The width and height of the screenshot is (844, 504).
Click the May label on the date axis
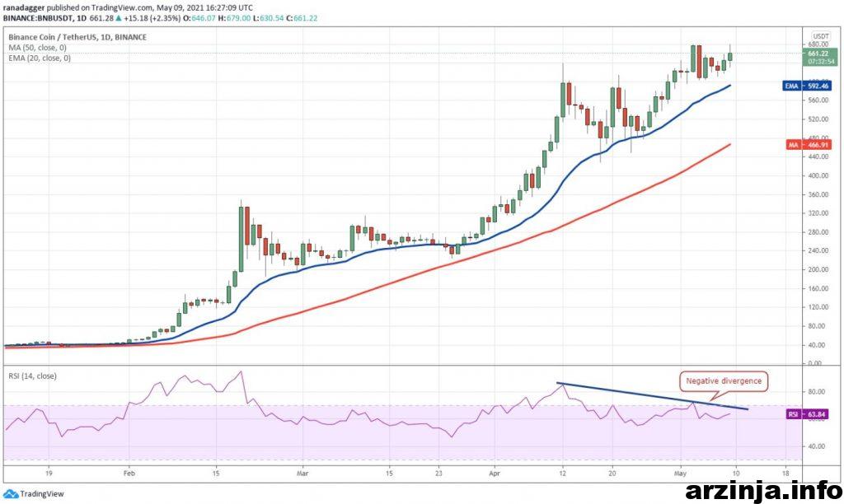680,475
